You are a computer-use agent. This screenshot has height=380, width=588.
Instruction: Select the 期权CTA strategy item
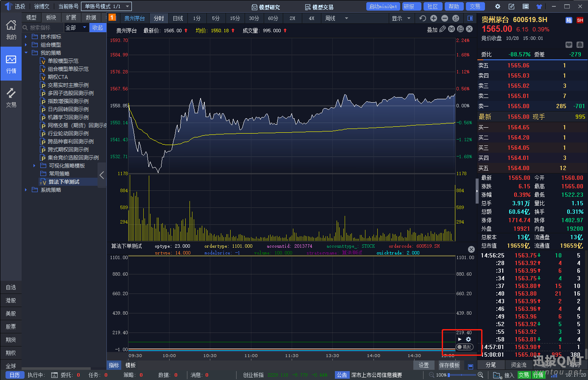coord(58,77)
